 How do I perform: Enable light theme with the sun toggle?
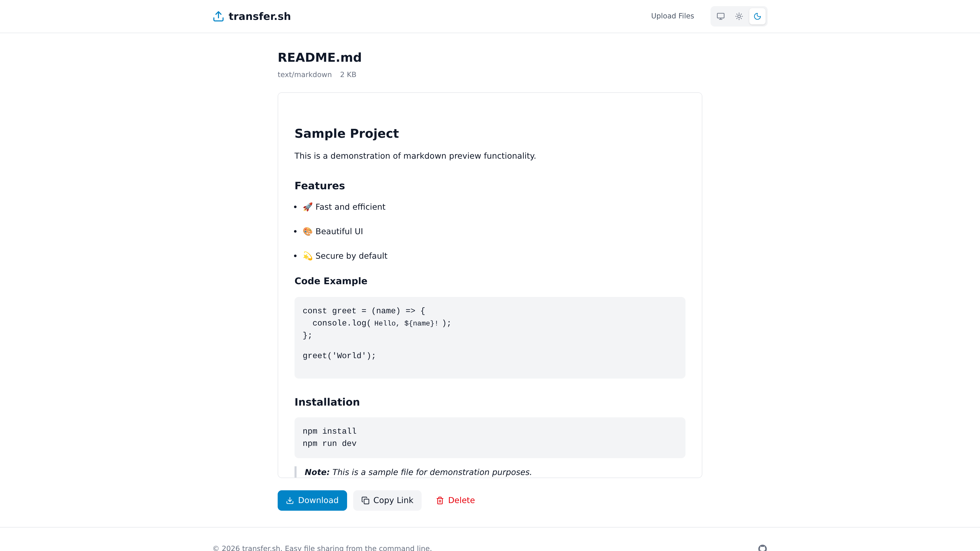tap(738, 16)
